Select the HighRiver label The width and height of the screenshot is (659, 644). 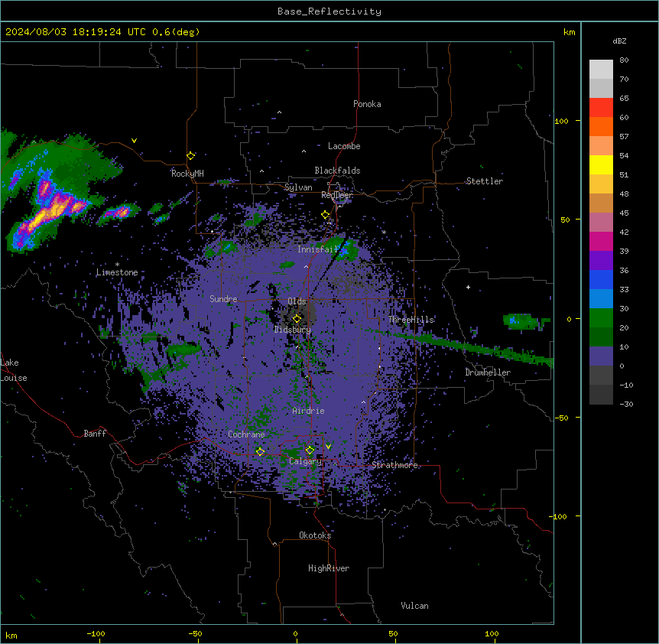coord(329,568)
